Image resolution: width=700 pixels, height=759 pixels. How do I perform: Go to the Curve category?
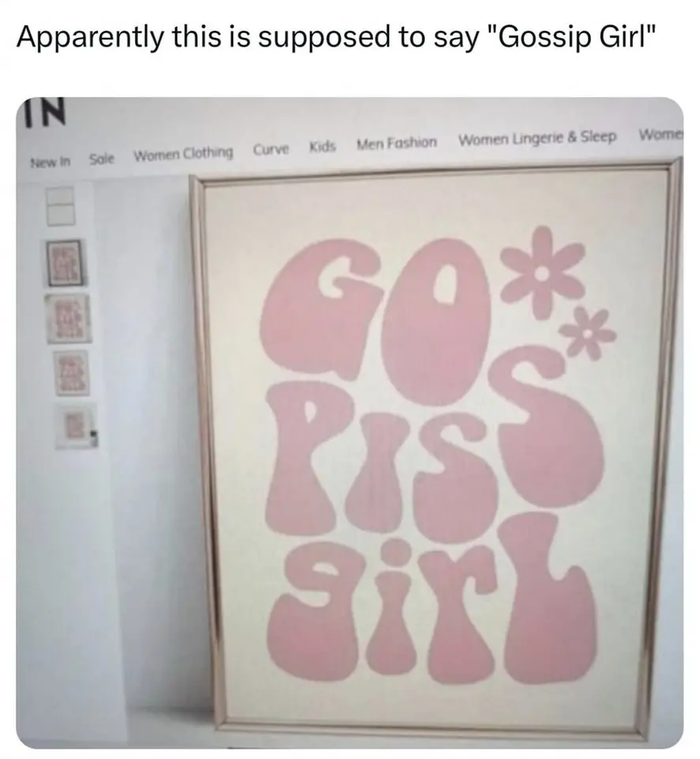coord(272,149)
